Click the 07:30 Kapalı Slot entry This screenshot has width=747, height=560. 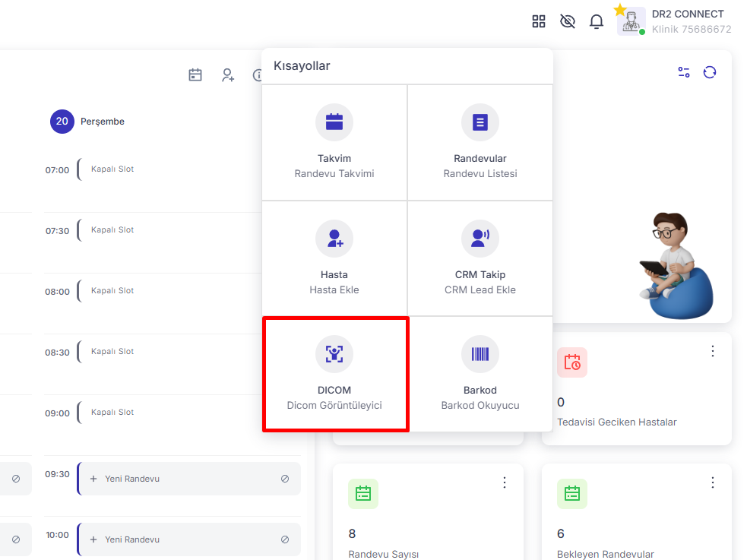[112, 230]
